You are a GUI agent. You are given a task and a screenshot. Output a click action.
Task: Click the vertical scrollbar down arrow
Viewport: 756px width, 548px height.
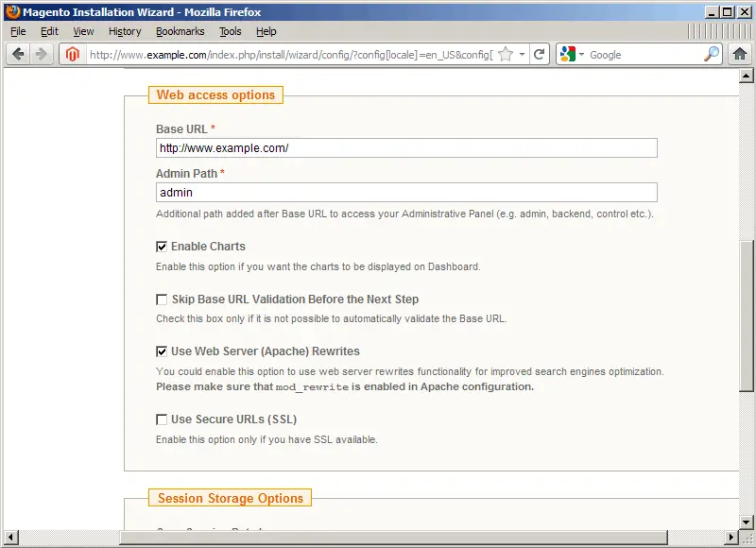(747, 522)
